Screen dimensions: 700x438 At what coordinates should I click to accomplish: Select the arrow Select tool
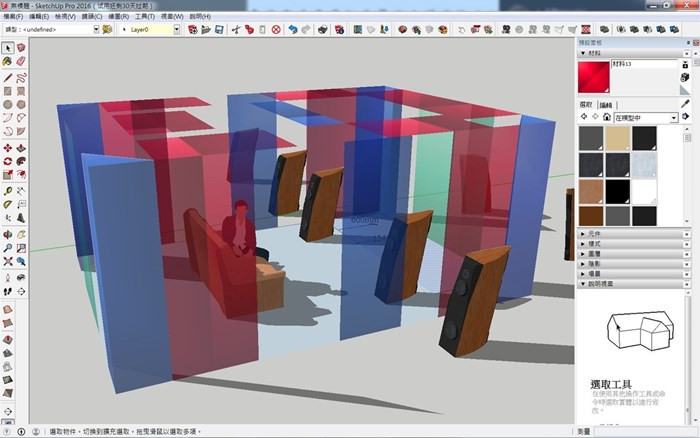[8, 48]
